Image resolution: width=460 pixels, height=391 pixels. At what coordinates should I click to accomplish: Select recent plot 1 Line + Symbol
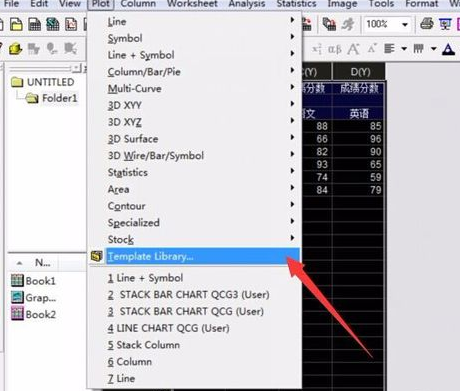point(145,278)
